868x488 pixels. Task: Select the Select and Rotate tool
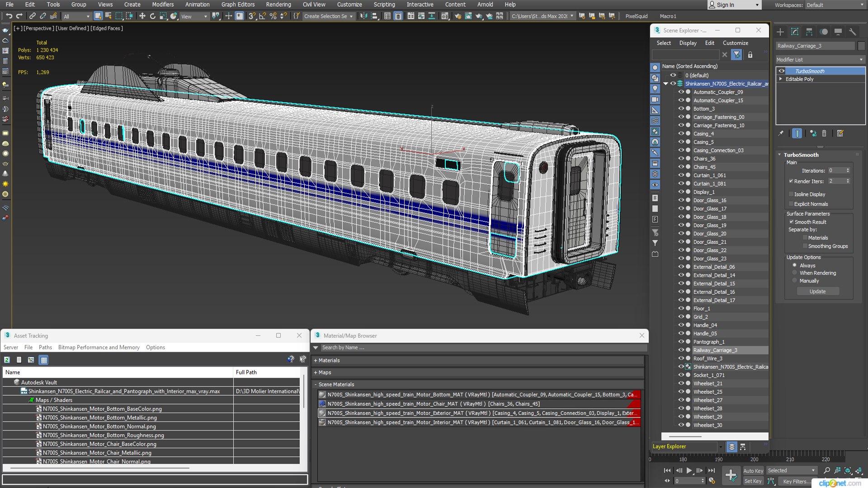click(x=152, y=16)
